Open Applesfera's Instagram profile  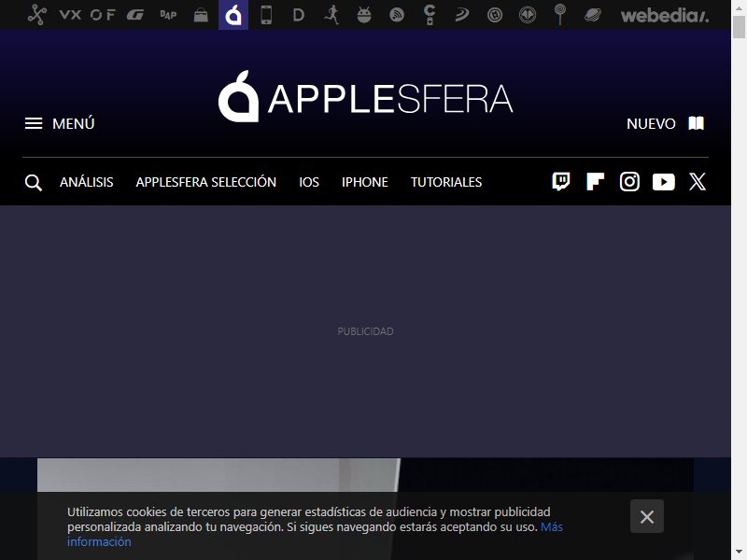point(629,182)
